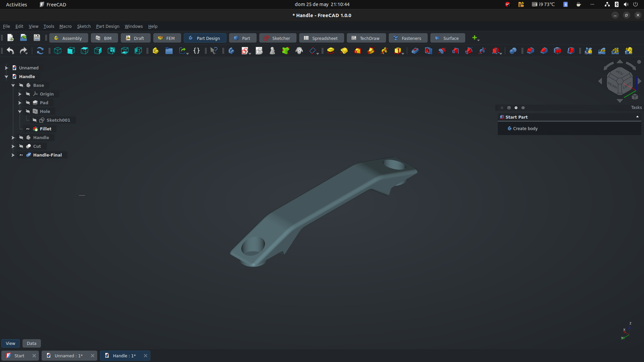Image resolution: width=644 pixels, height=362 pixels.
Task: Click the red Create sketch icon
Action: pos(245,51)
